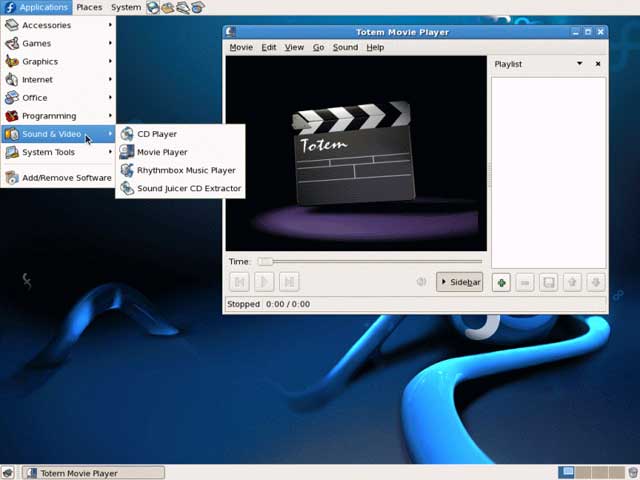
Task: Close the Playlist sidebar
Action: tap(598, 64)
